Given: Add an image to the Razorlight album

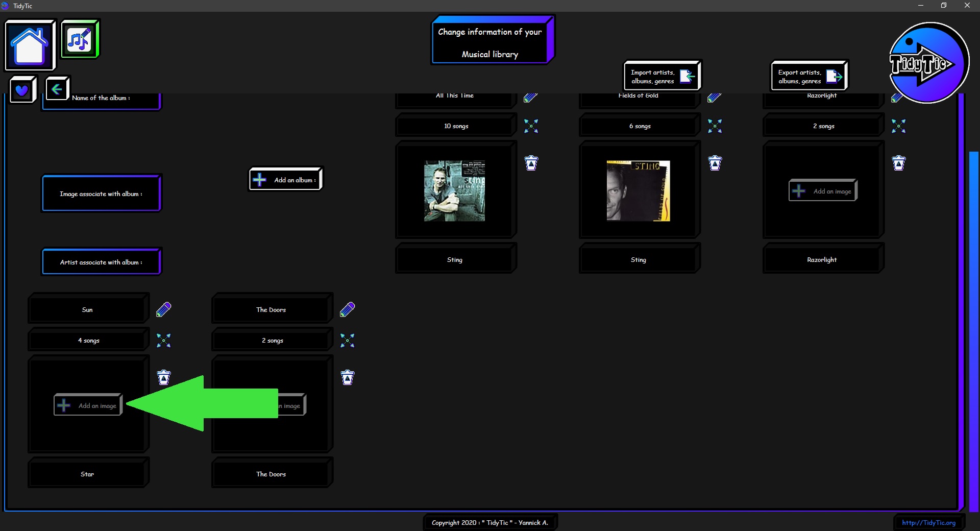Looking at the screenshot, I should tap(823, 190).
